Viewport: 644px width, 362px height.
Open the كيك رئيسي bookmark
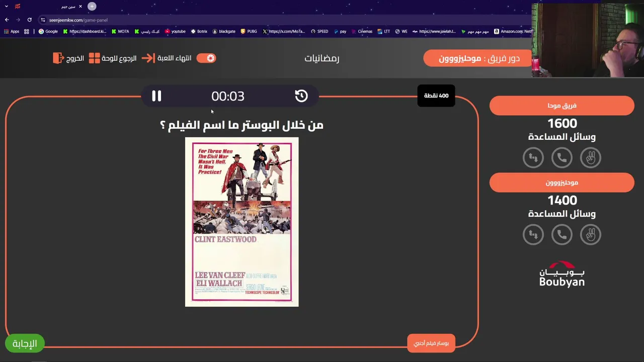pos(147,31)
